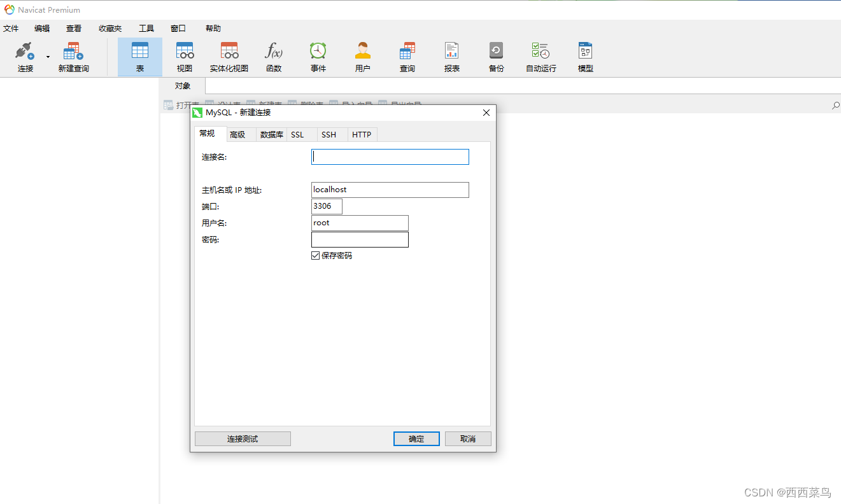The height and width of the screenshot is (504, 841).
Task: Click the MySQL dialog title icon
Action: (197, 113)
